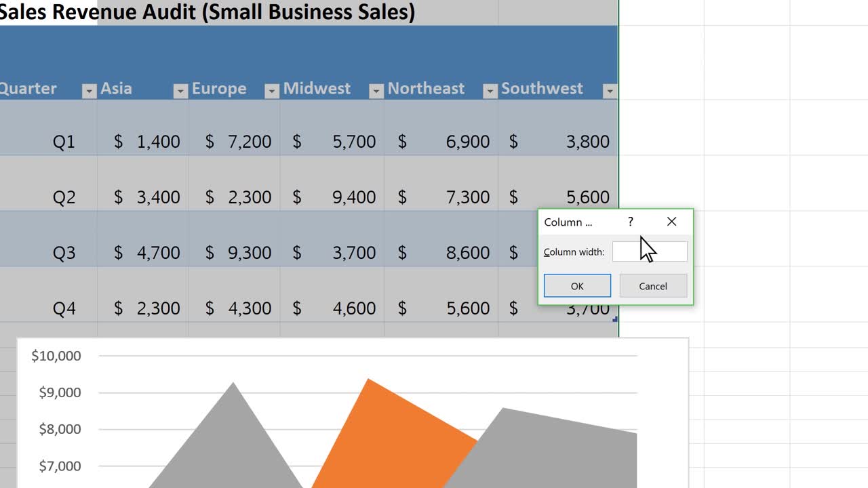Select the Europe Q1 value 7,200

pyautogui.click(x=234, y=128)
